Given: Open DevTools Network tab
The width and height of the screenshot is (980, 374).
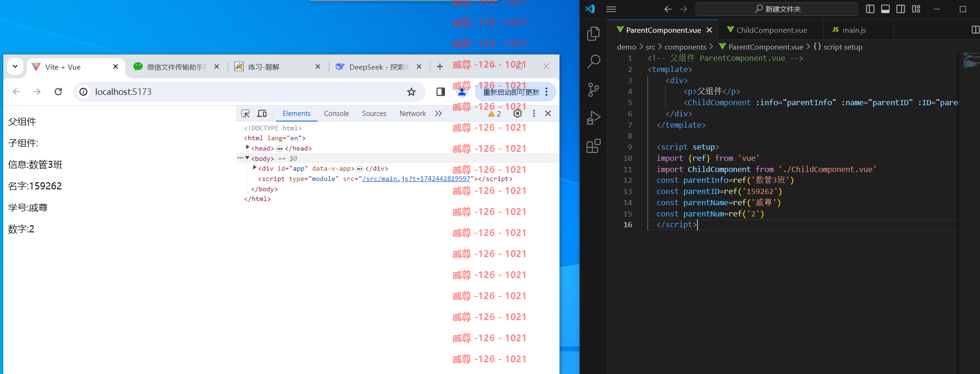Looking at the screenshot, I should (413, 114).
